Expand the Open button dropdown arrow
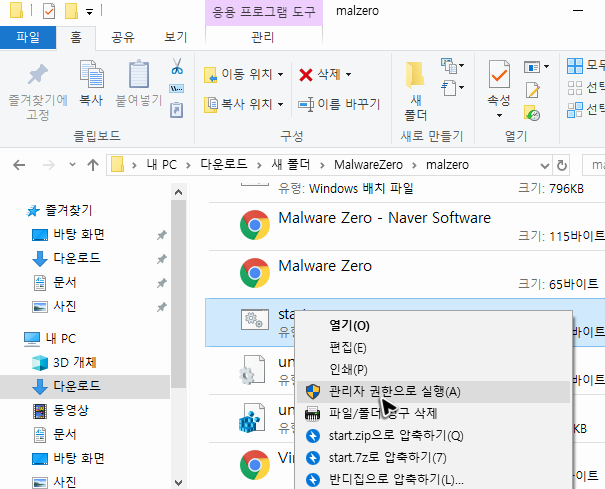 [546, 67]
